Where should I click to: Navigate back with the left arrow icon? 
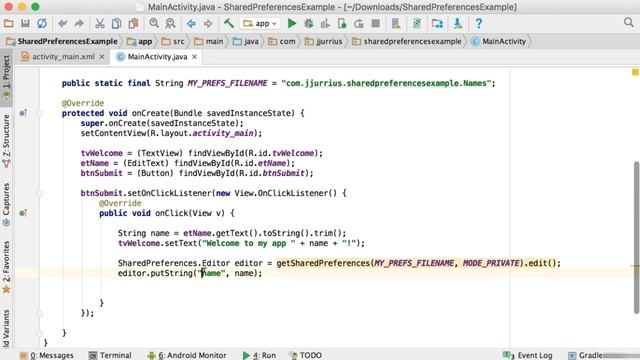(191, 23)
